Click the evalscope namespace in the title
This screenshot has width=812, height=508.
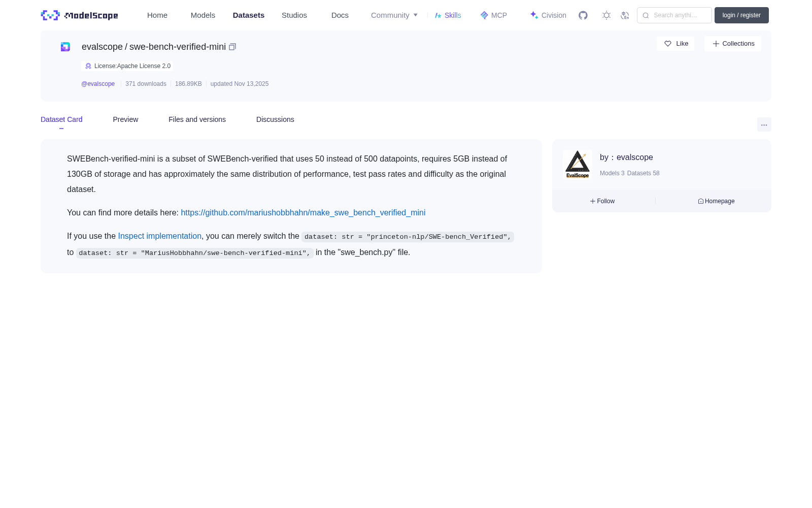coord(102,47)
